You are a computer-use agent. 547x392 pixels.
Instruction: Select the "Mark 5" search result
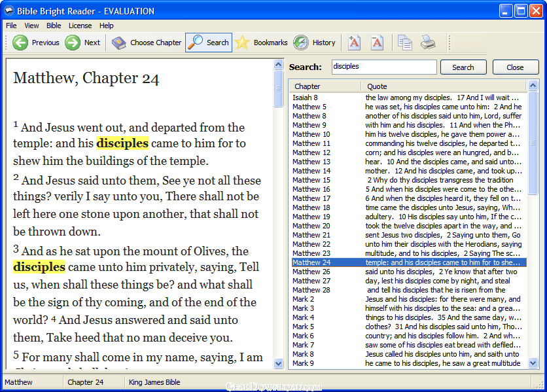point(409,327)
